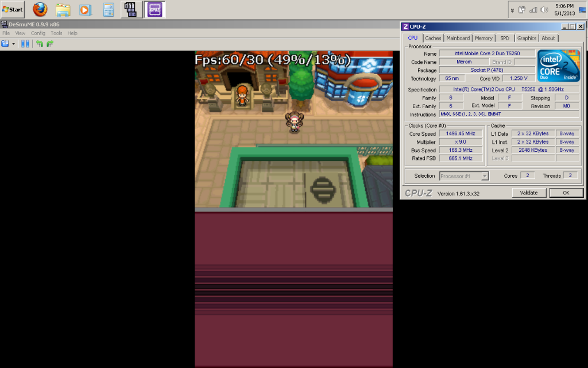Click the Technology value '65 nm'

[452, 78]
